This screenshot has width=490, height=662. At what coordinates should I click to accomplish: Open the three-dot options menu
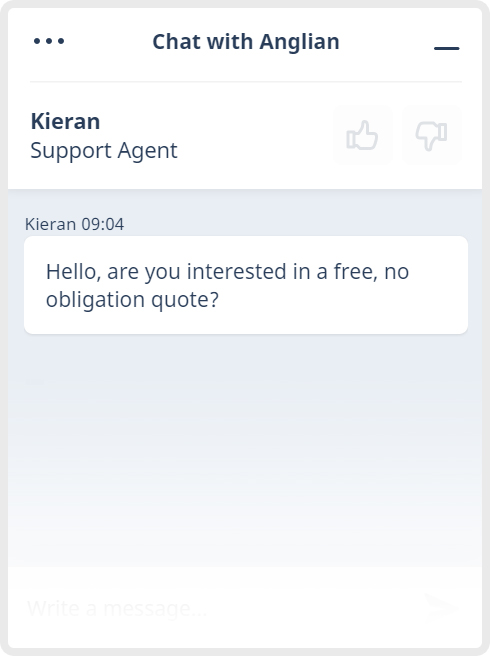[x=49, y=41]
